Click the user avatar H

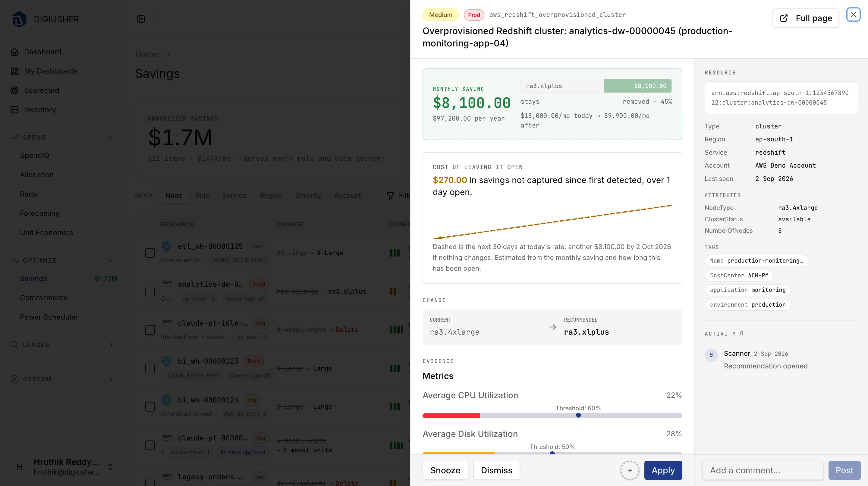tap(19, 467)
